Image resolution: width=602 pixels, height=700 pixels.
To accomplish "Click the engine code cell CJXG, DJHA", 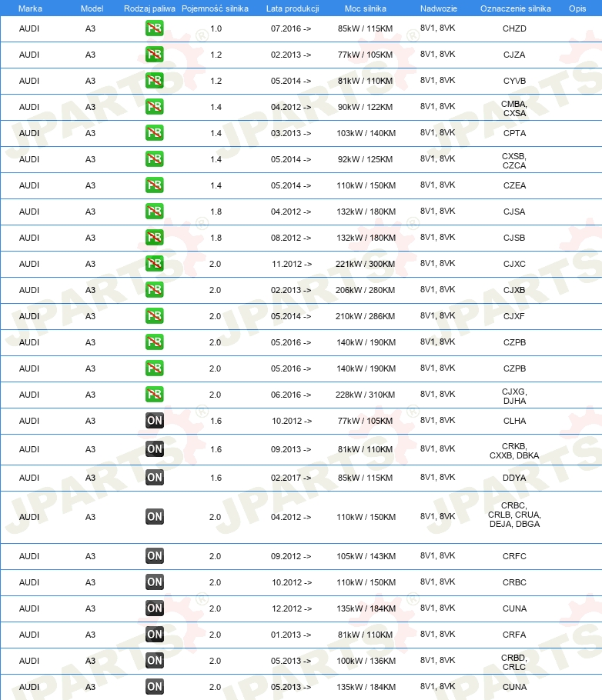I will (x=514, y=396).
